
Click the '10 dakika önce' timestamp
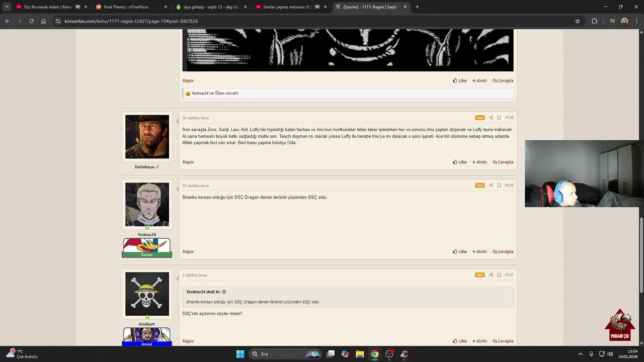click(195, 186)
